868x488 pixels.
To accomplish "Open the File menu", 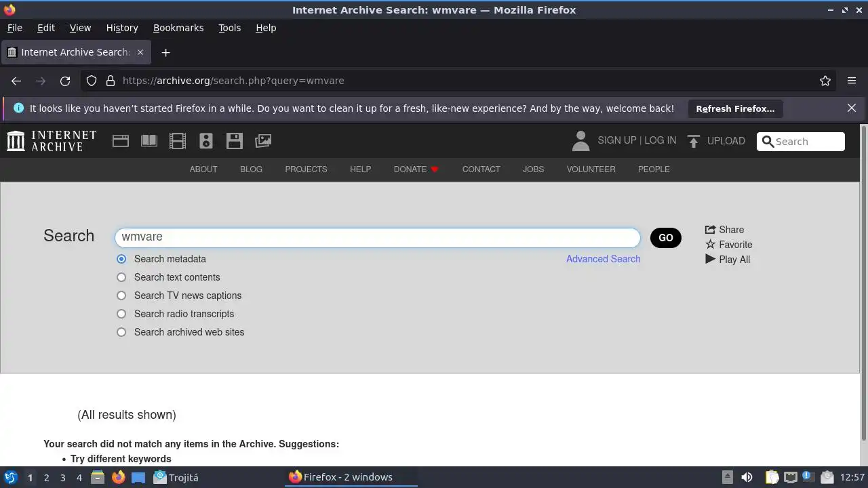I will tap(15, 28).
